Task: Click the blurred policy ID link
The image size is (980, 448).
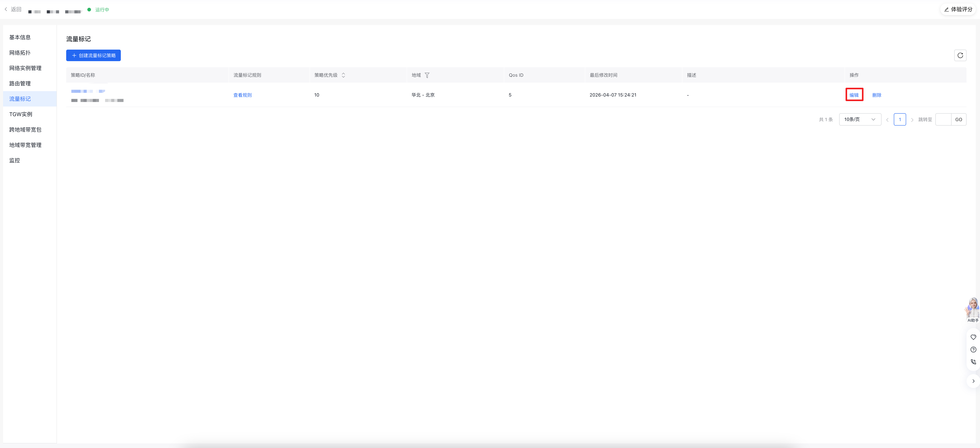Action: pos(88,91)
